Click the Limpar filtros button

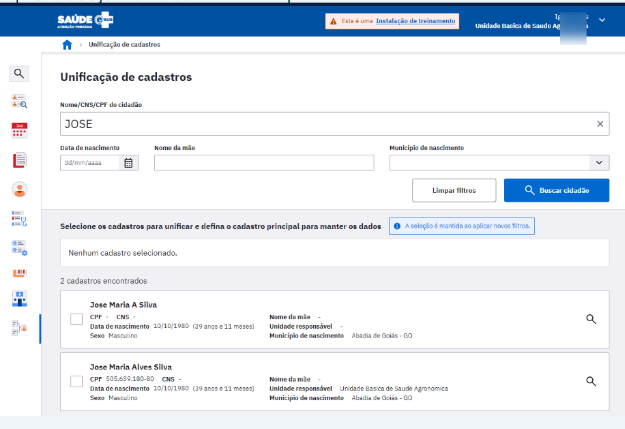pyautogui.click(x=453, y=190)
